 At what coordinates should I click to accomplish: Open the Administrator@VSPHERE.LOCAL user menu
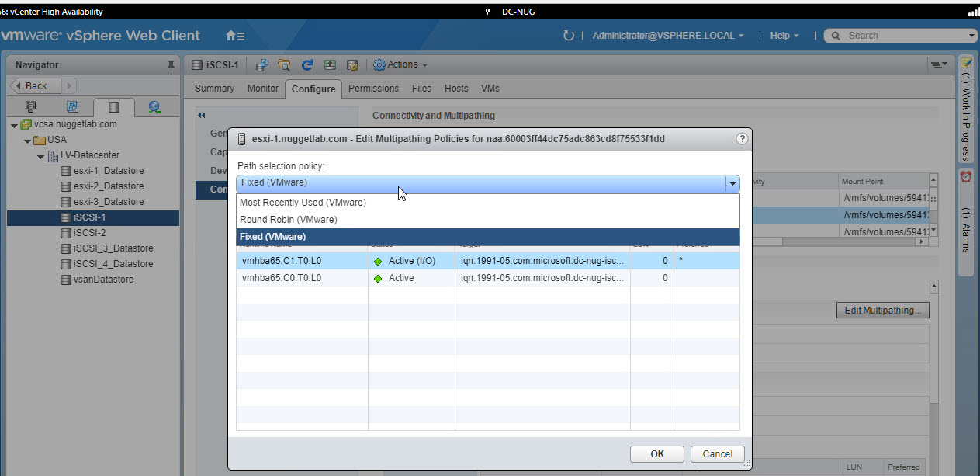(667, 36)
